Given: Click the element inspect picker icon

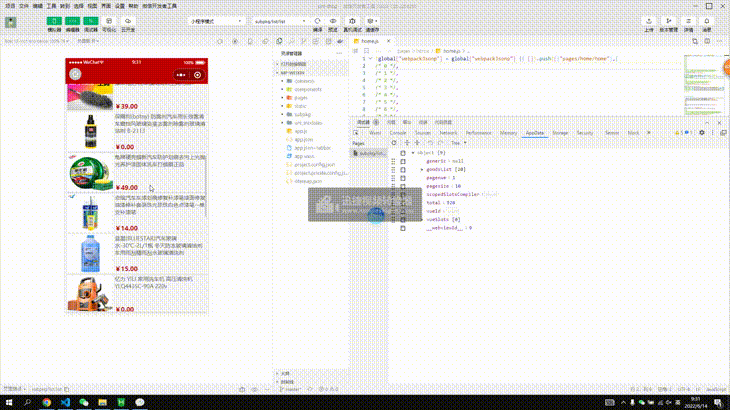Looking at the screenshot, I should pyautogui.click(x=356, y=133).
